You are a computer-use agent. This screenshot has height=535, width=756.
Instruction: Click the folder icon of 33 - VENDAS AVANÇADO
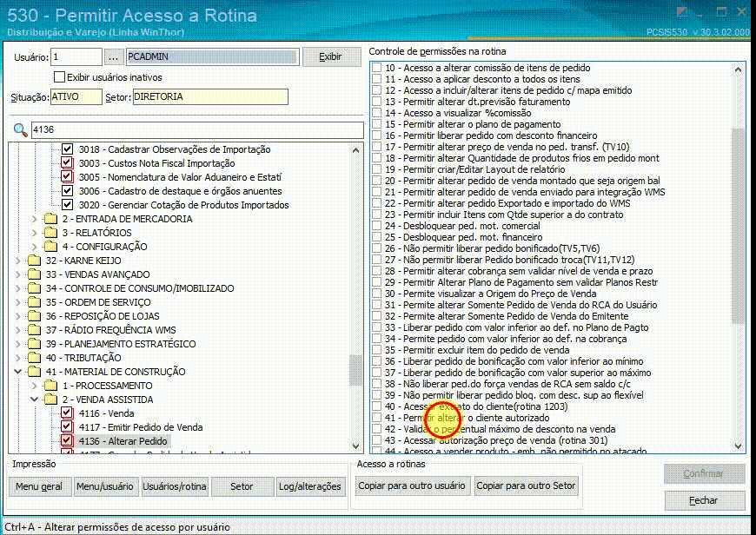[x=34, y=274]
